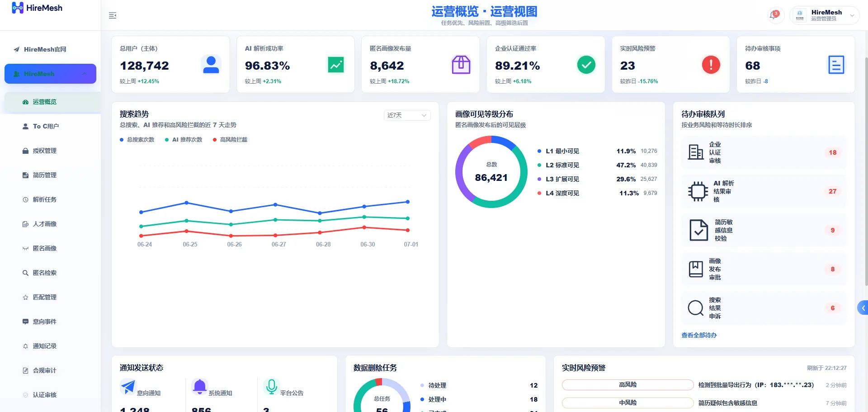Viewport: 868px width, 412px height.
Task: Click the 匿名画像 sidebar icon
Action: coord(25,248)
